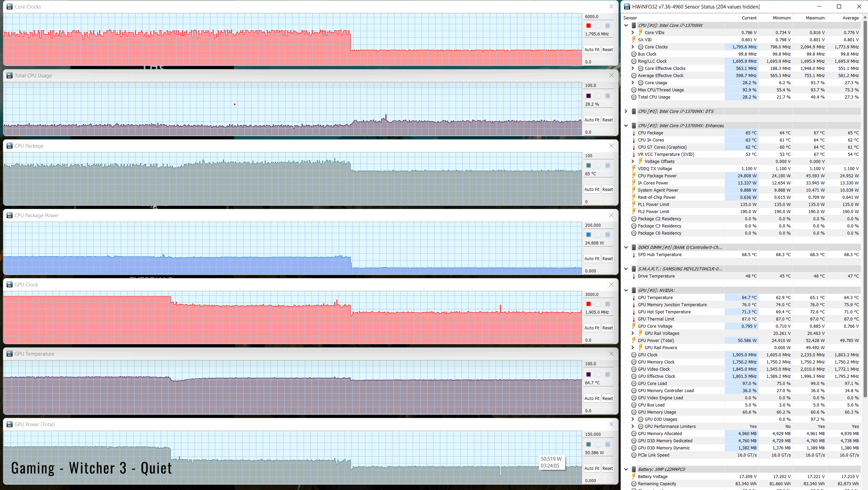
Task: Click the lightning icon beside GPU Power (Total)
Action: (634, 340)
